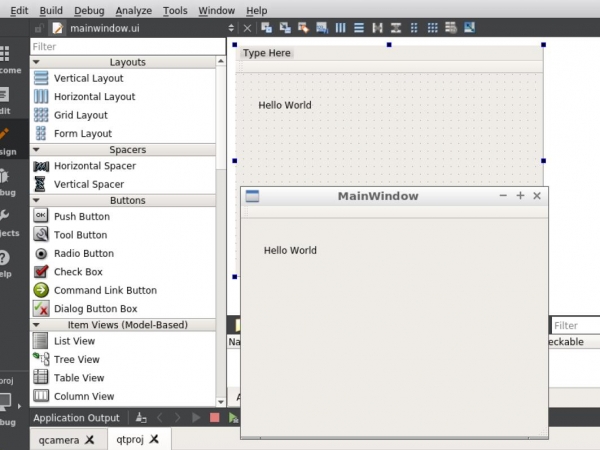Image resolution: width=600 pixels, height=450 pixels.
Task: Select the Radio Button widget in list
Action: tap(83, 253)
